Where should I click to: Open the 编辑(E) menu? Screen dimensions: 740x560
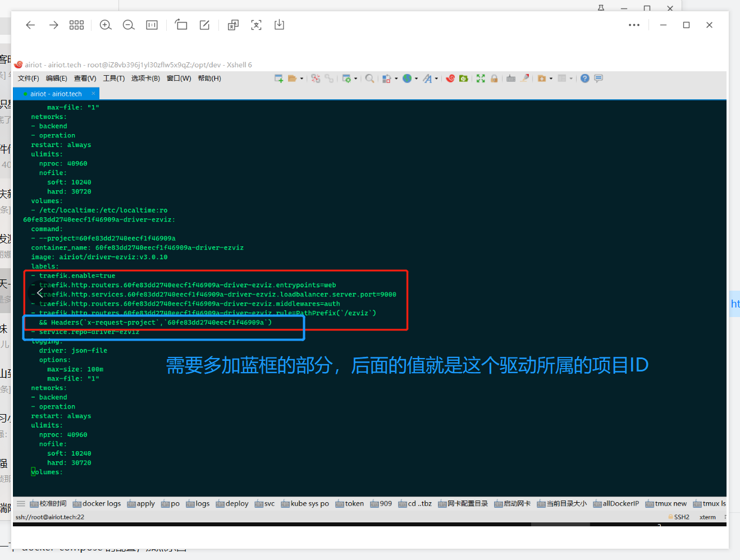tap(57, 79)
